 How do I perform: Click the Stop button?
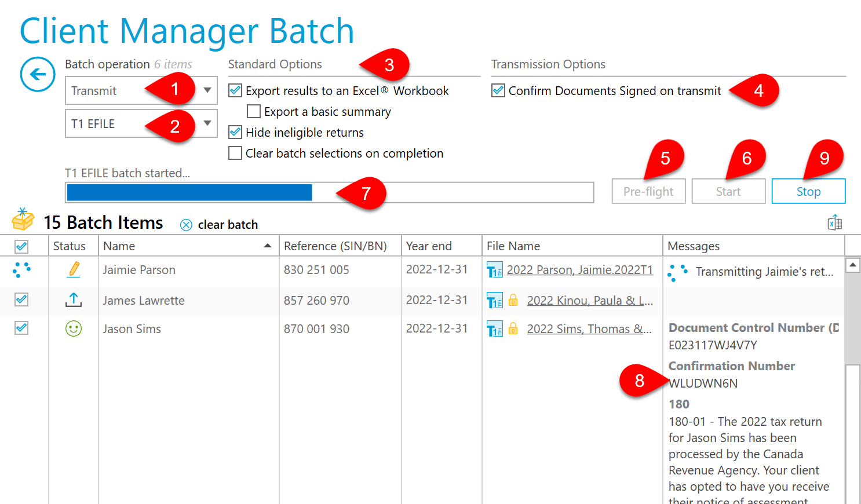pos(808,191)
